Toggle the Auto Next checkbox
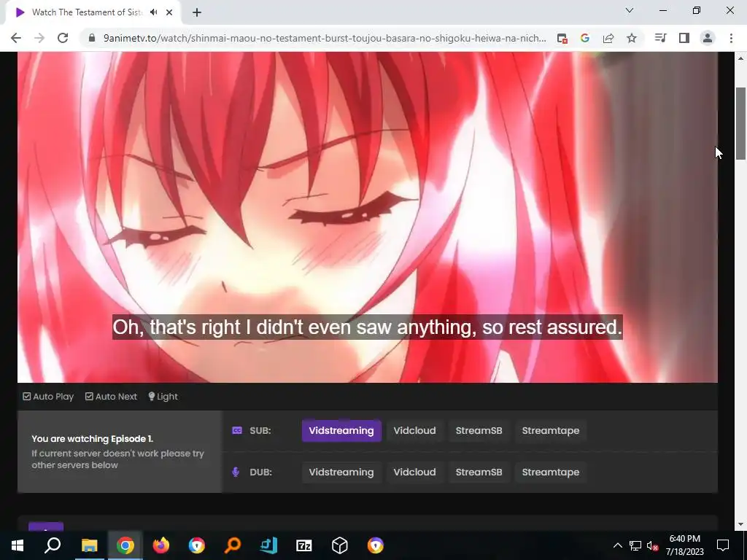Viewport: 747px width, 560px height. pos(111,397)
